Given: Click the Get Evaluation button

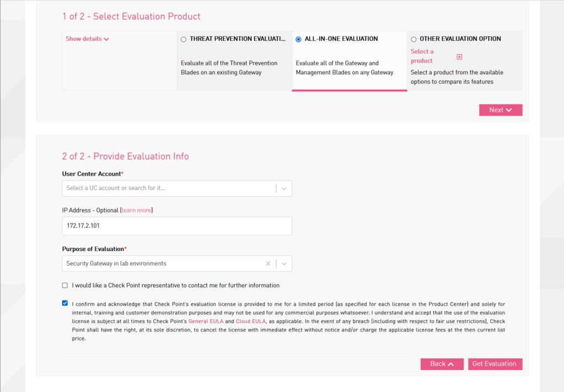Looking at the screenshot, I should coord(495,364).
